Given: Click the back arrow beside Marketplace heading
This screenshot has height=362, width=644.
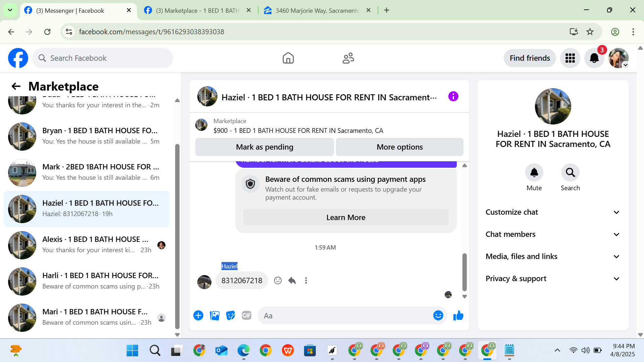Looking at the screenshot, I should click(16, 87).
